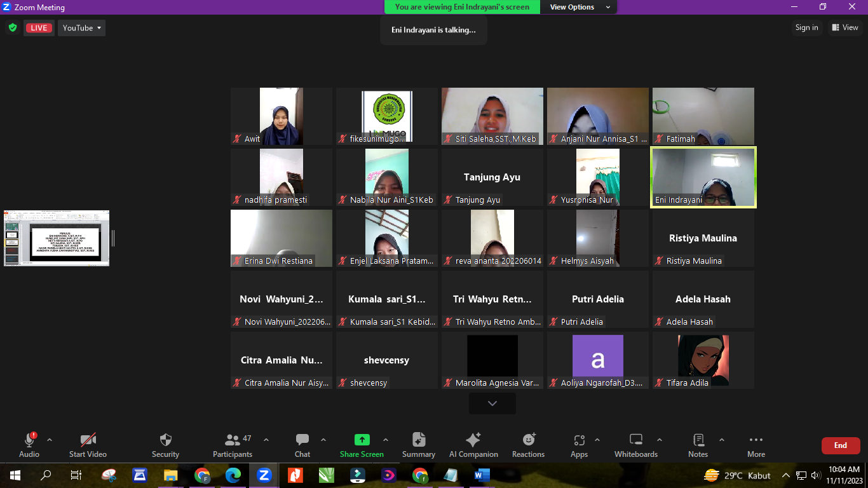Open the Chat panel
Viewport: 868px width, 488px height.
coord(302,445)
